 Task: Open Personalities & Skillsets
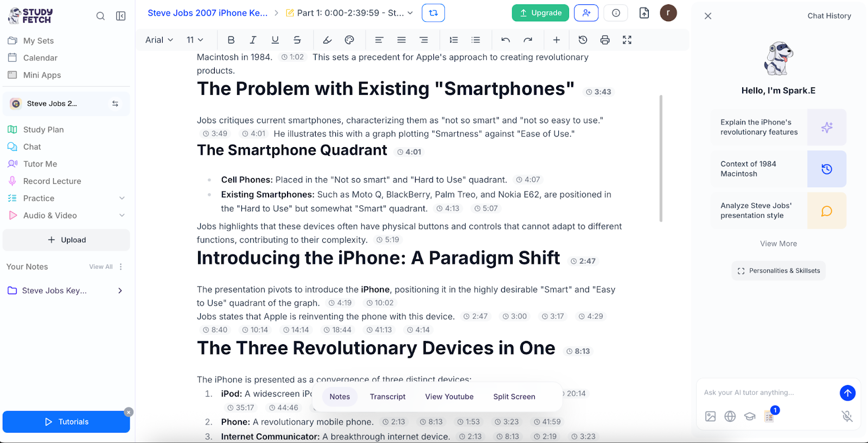point(778,271)
